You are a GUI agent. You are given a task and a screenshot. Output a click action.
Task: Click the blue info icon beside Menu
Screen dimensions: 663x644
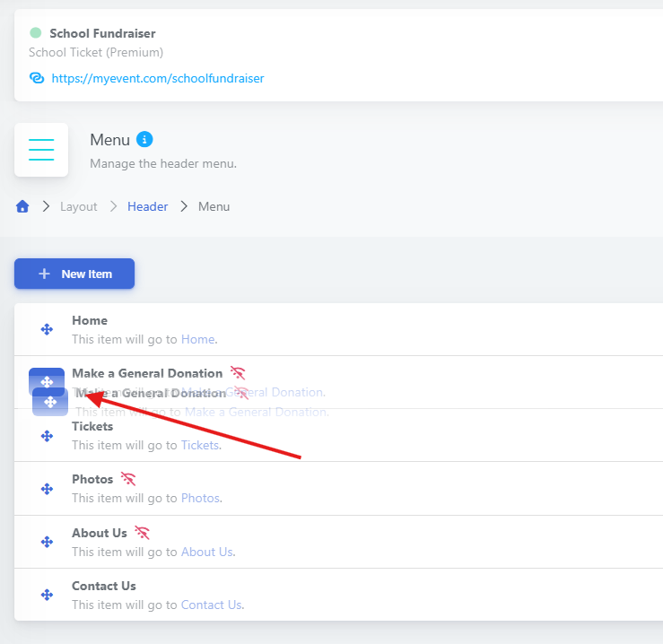click(x=144, y=140)
